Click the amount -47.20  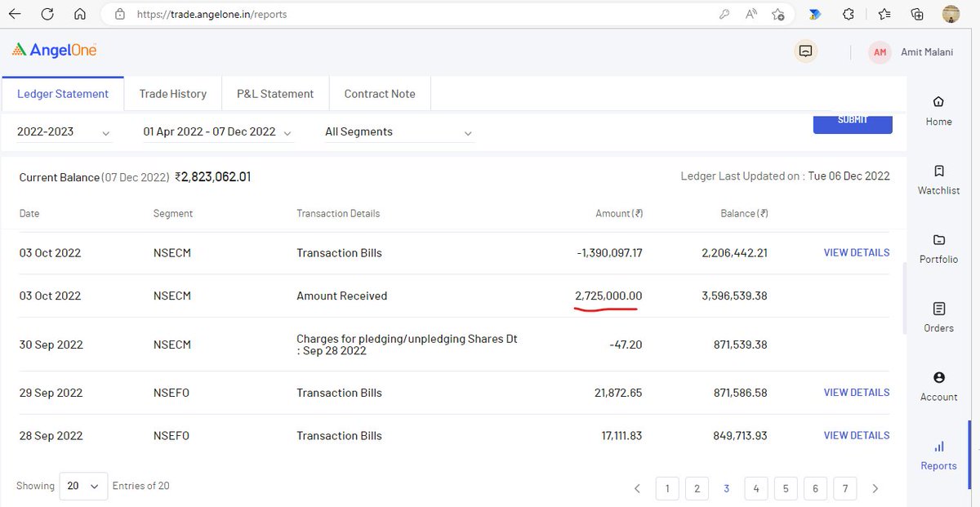[626, 345]
